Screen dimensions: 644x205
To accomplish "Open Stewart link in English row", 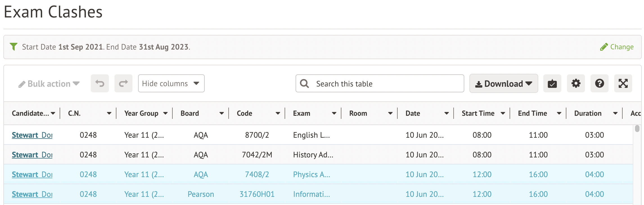I will click(x=32, y=135).
